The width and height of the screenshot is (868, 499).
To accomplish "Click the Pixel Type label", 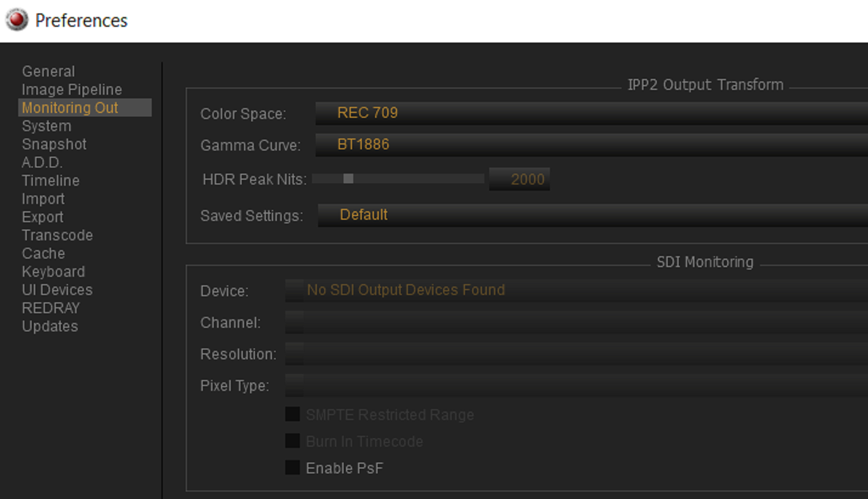I will (235, 386).
